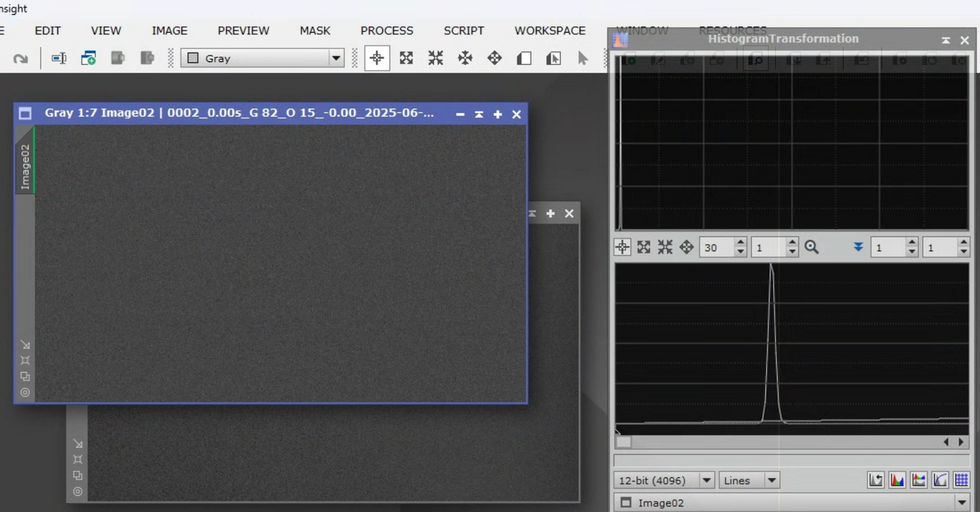The height and width of the screenshot is (512, 980).
Task: Open the SCRIPT menu
Action: [x=464, y=31]
